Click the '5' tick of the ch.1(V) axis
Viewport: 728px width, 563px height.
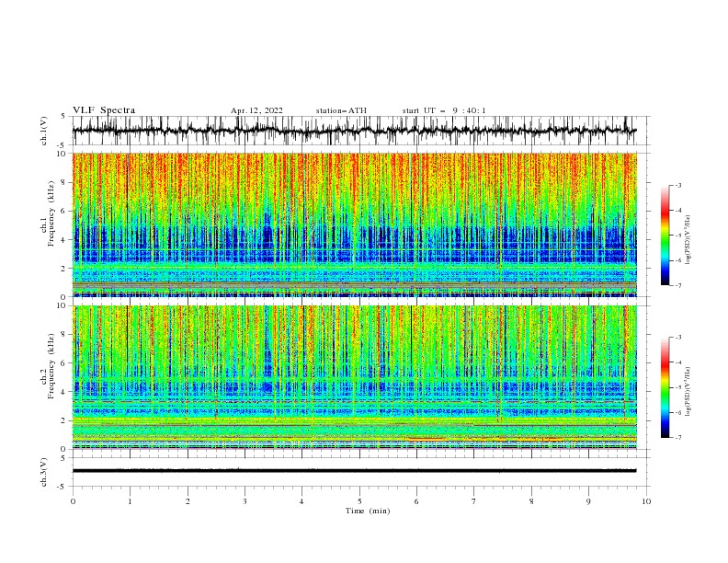click(x=63, y=116)
